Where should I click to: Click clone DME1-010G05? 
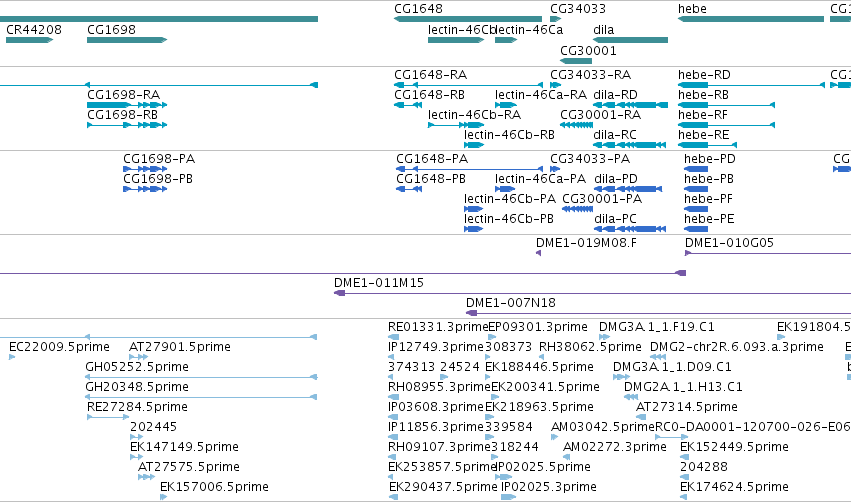pos(768,253)
